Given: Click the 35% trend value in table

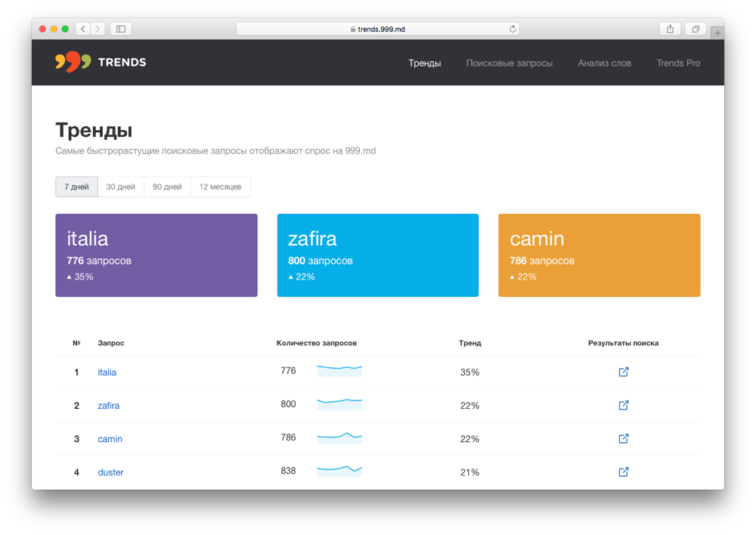Looking at the screenshot, I should [x=469, y=372].
